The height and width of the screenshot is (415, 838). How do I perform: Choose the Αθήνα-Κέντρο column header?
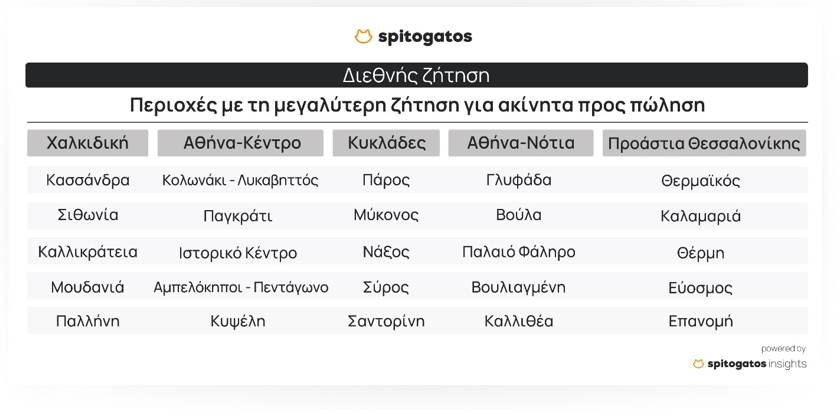(x=241, y=143)
